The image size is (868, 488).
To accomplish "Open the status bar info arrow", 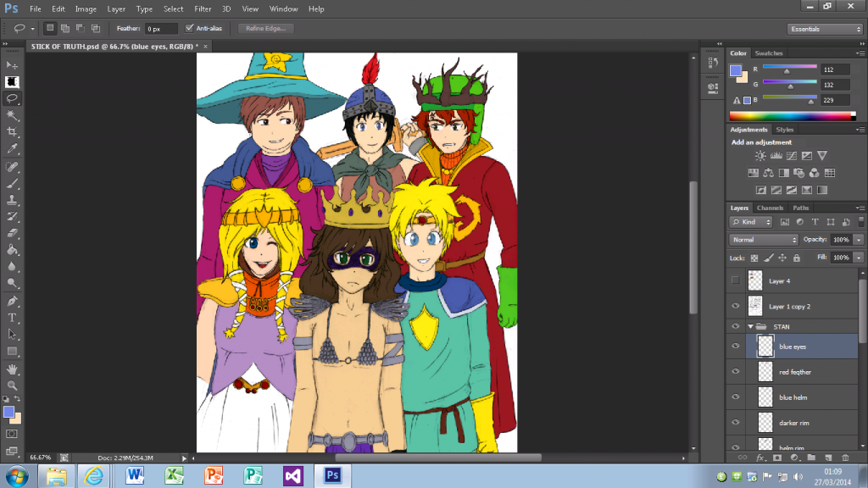I will click(x=184, y=458).
